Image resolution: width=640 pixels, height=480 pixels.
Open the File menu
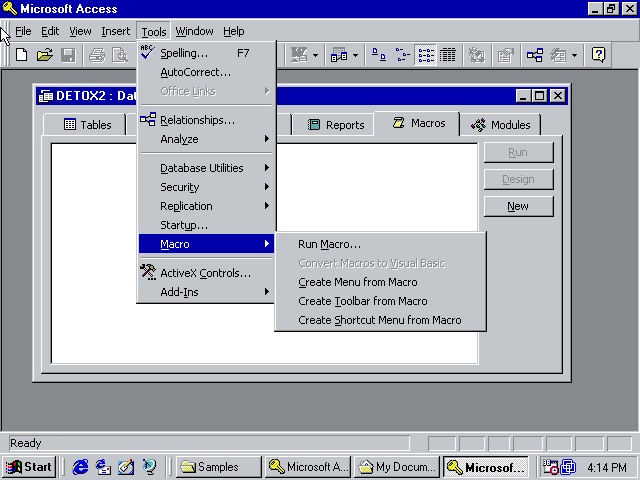23,31
